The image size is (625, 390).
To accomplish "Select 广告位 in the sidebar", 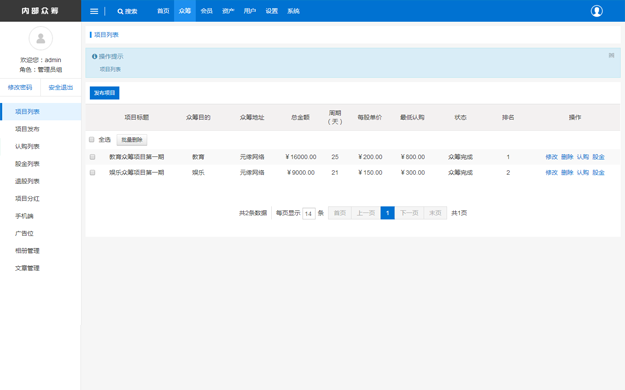I will click(x=41, y=233).
